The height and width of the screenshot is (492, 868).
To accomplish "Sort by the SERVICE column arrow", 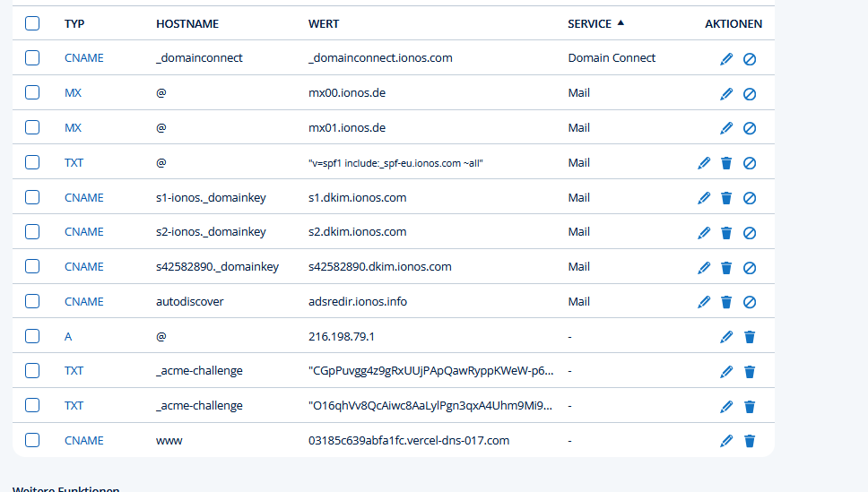I will (621, 23).
